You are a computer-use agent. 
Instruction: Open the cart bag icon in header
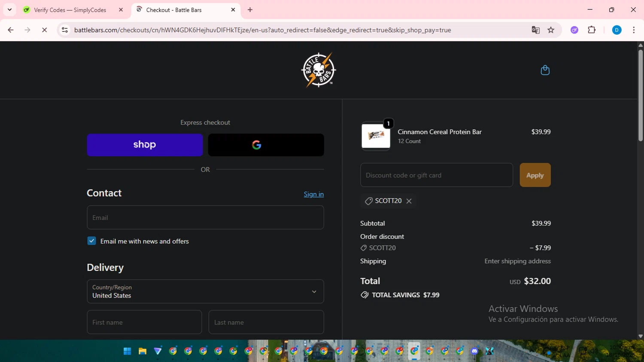click(545, 70)
